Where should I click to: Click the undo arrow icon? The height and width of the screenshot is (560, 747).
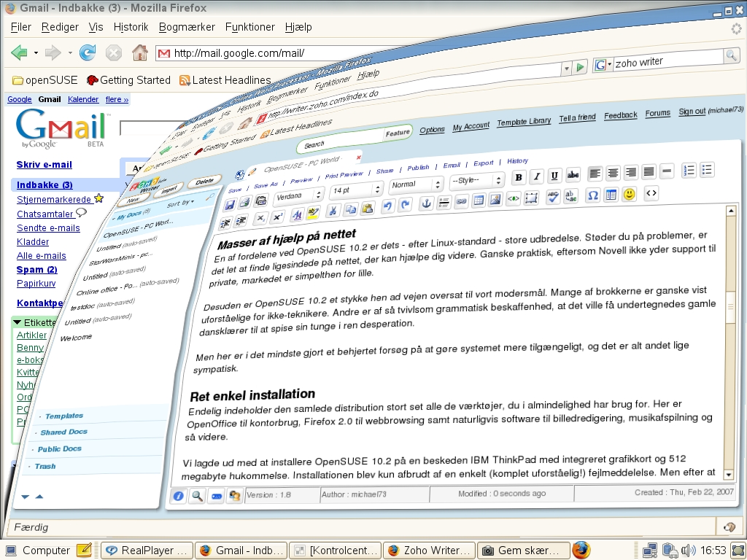pyautogui.click(x=388, y=206)
